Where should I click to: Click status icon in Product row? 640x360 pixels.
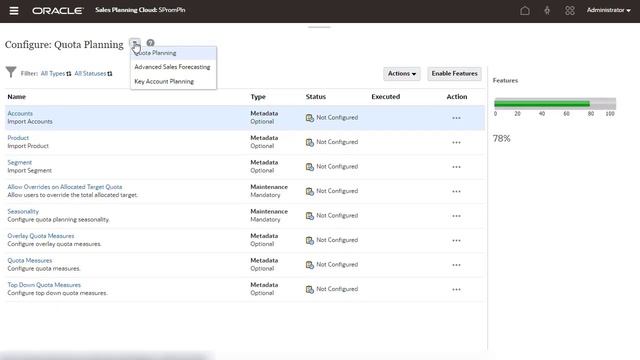(x=310, y=142)
